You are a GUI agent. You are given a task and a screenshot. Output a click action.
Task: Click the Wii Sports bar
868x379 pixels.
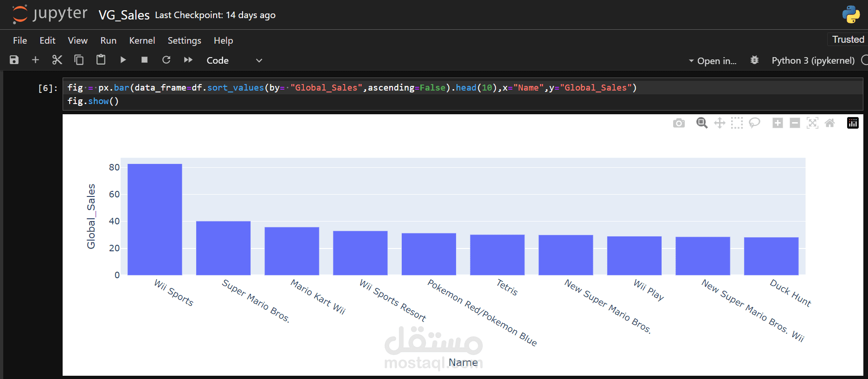coord(155,219)
